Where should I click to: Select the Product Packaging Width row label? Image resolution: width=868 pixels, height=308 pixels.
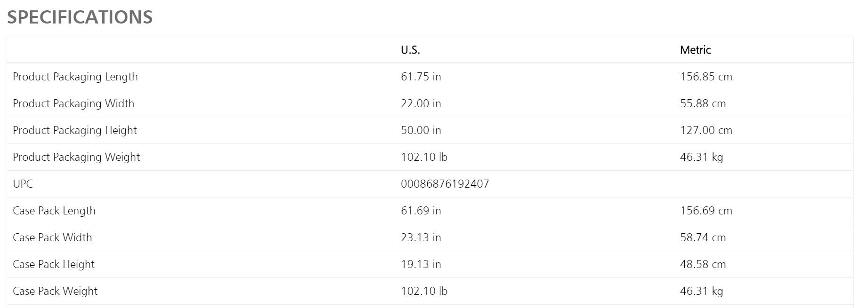click(73, 103)
